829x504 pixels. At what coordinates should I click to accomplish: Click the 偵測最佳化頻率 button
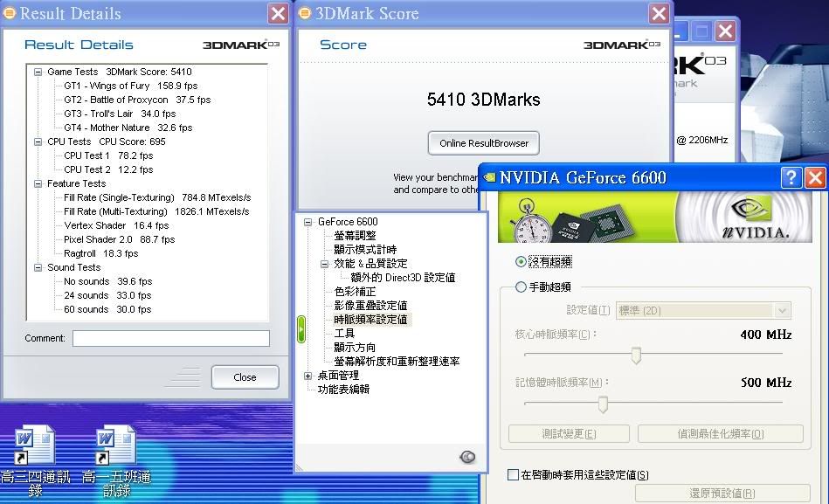point(720,433)
